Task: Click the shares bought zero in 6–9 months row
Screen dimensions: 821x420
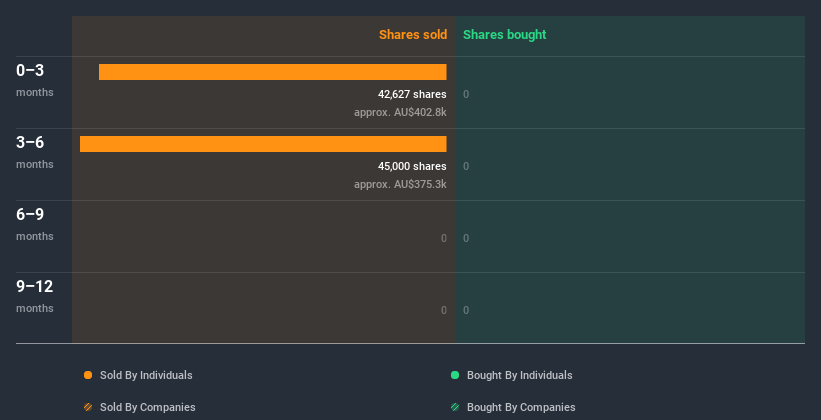Action: coord(466,238)
